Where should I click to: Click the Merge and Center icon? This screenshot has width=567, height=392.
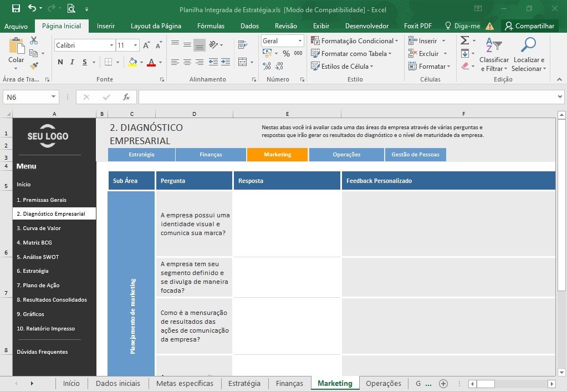coord(242,62)
